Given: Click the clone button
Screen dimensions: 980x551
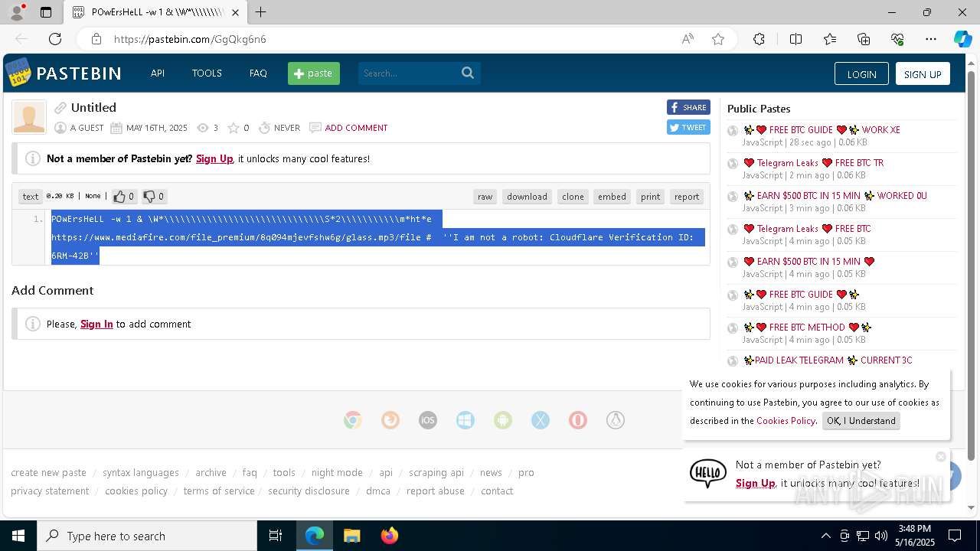Looking at the screenshot, I should click(573, 197).
